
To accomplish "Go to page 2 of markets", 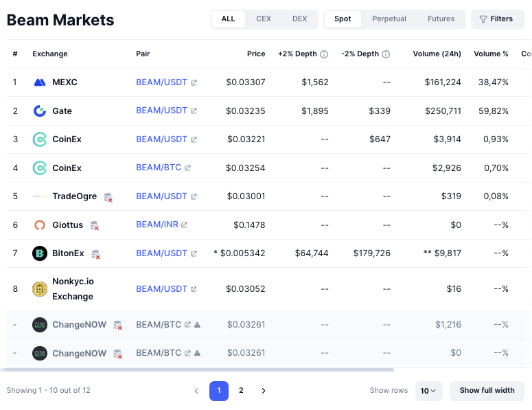I will tap(241, 391).
